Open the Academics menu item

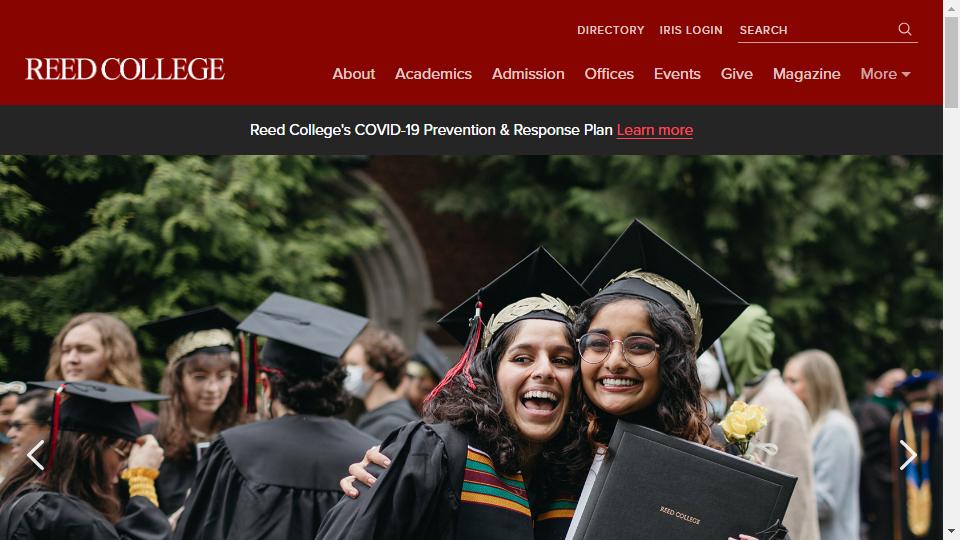[x=433, y=74]
